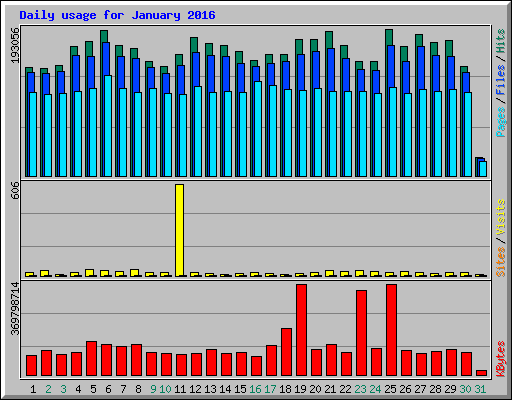512x400 pixels.
Task: Click the small red KBytes bar for day 31
Action: [481, 373]
